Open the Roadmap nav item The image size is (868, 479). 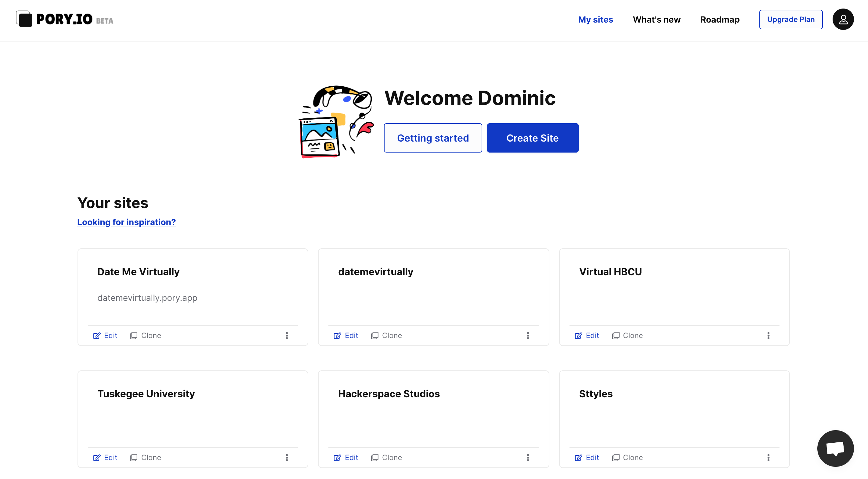coord(720,20)
